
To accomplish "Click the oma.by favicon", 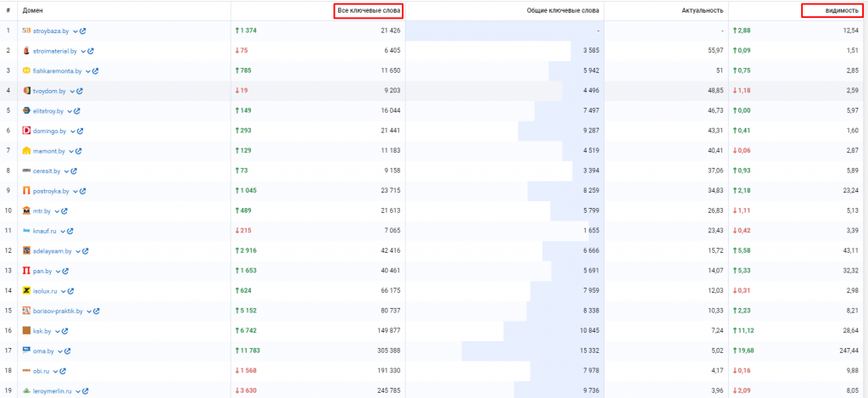I will (x=26, y=350).
